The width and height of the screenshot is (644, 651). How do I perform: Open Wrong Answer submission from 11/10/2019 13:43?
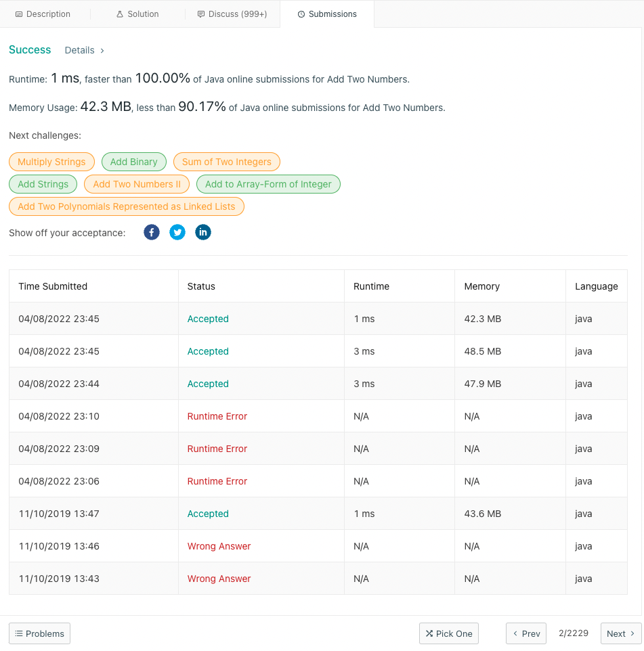pos(219,579)
